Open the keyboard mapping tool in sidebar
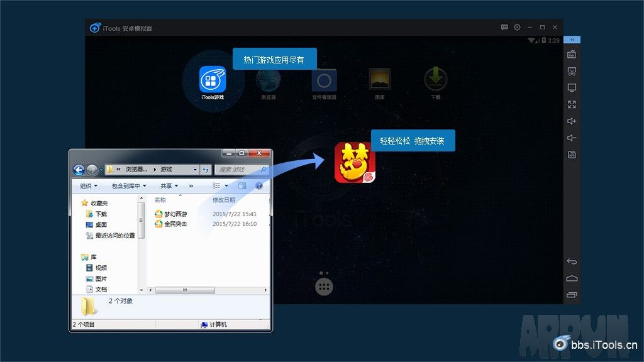 pos(572,54)
